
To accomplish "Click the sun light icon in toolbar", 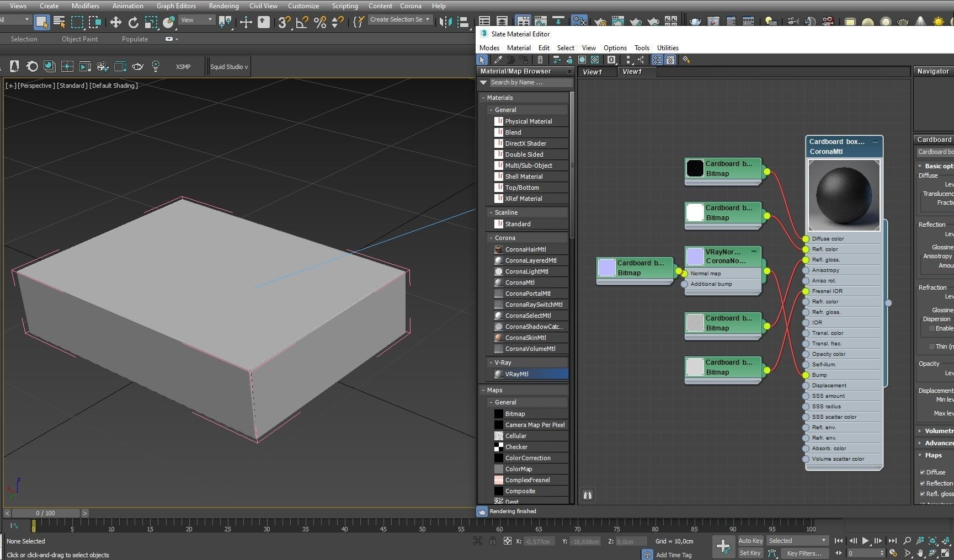I will click(x=938, y=22).
